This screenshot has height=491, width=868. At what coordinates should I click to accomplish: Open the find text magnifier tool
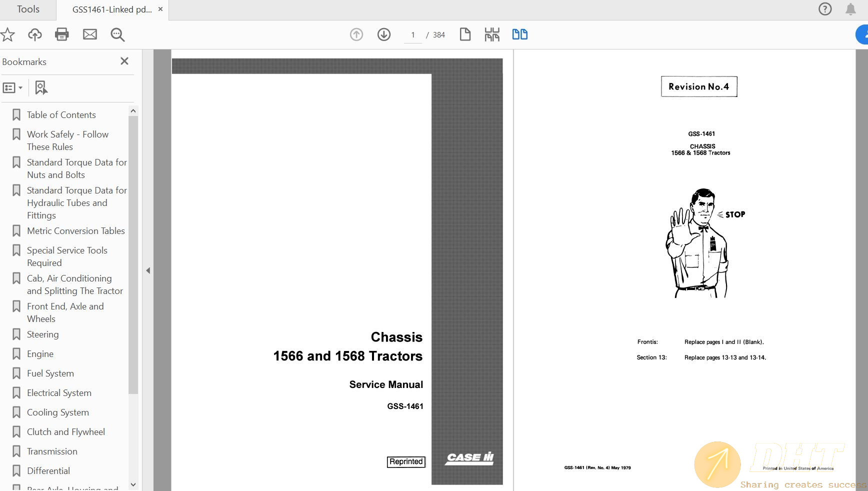click(117, 34)
